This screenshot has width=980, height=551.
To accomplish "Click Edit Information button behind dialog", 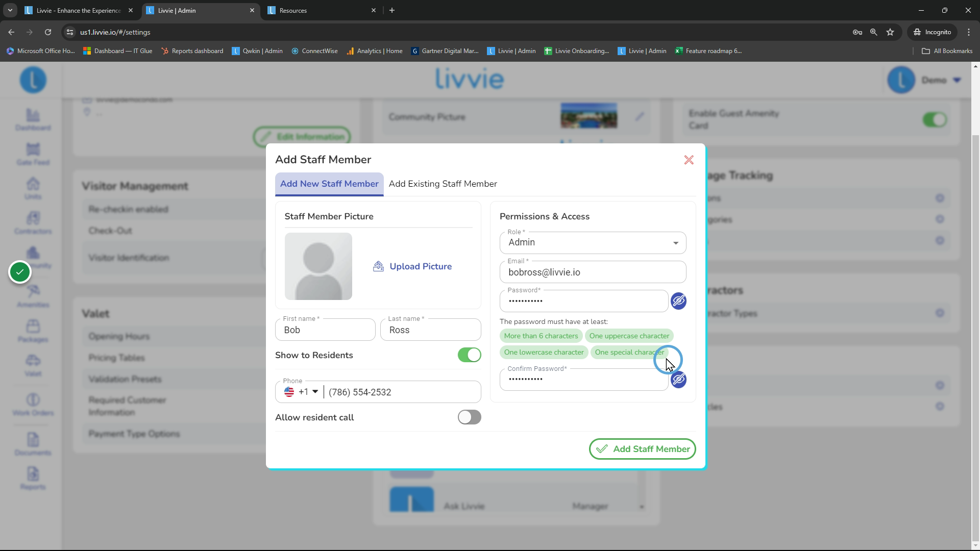I will [x=302, y=136].
